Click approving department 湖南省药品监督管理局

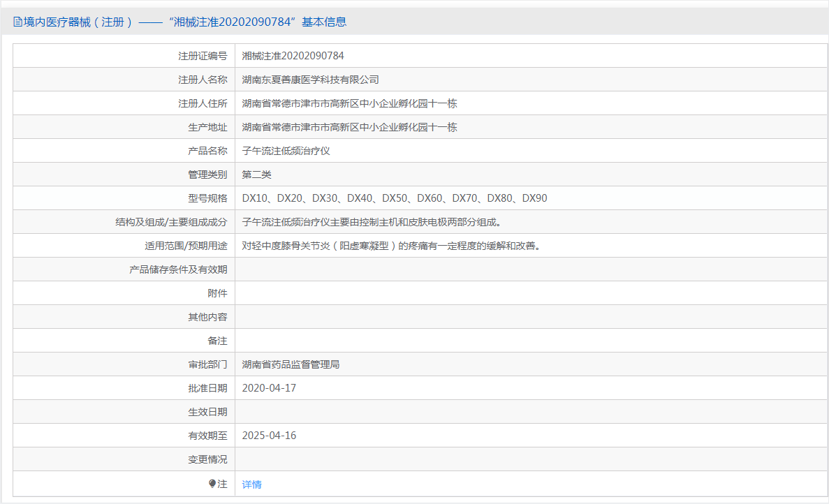291,364
